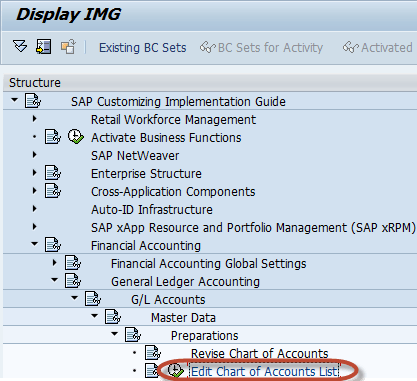This screenshot has width=417, height=381.
Task: Collapse SAP Customizing Implementation Guide node
Action: pos(14,100)
